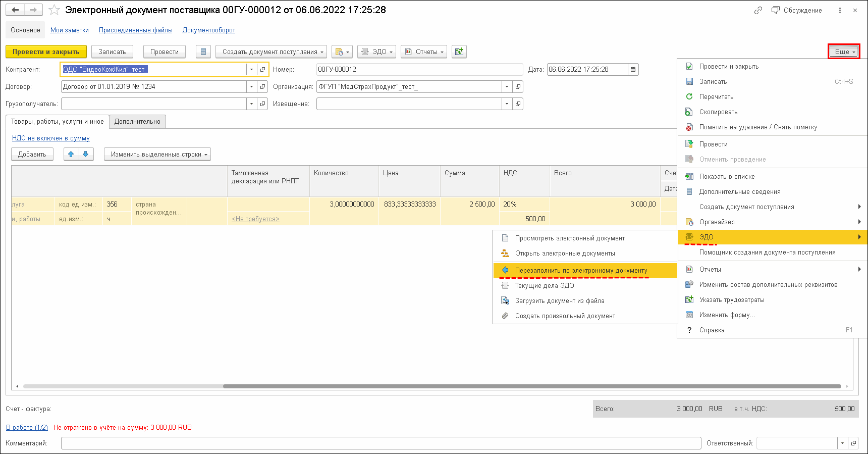Click the yellow Провести и закрыть button

(x=46, y=52)
